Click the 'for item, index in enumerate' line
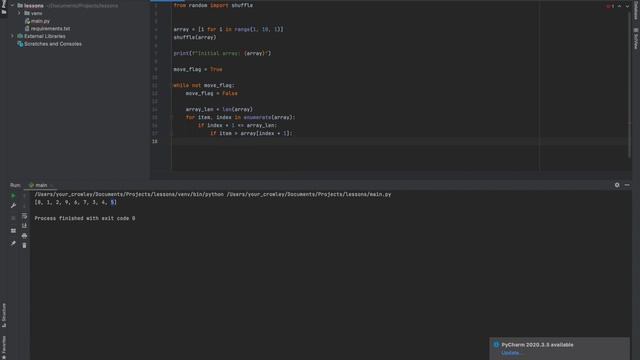640x360 pixels. [240, 118]
